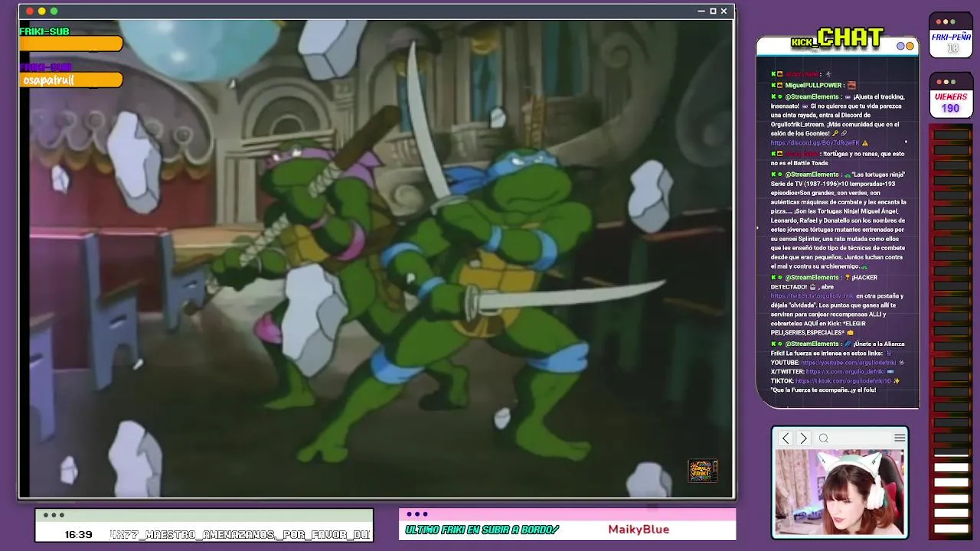Click the Orgullo Friki logo watermark in the video
Screen dimensions: 980x551
pos(703,471)
